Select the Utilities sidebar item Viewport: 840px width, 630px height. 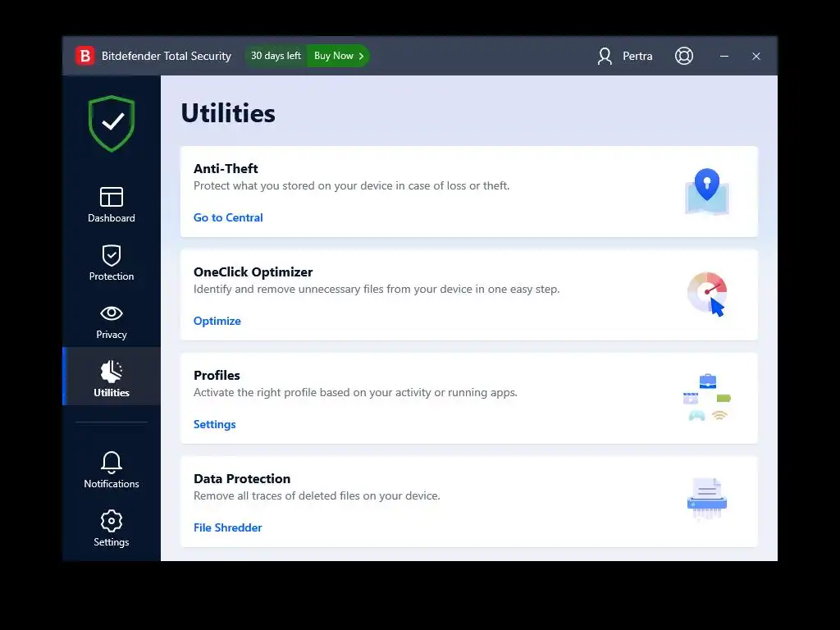[112, 377]
